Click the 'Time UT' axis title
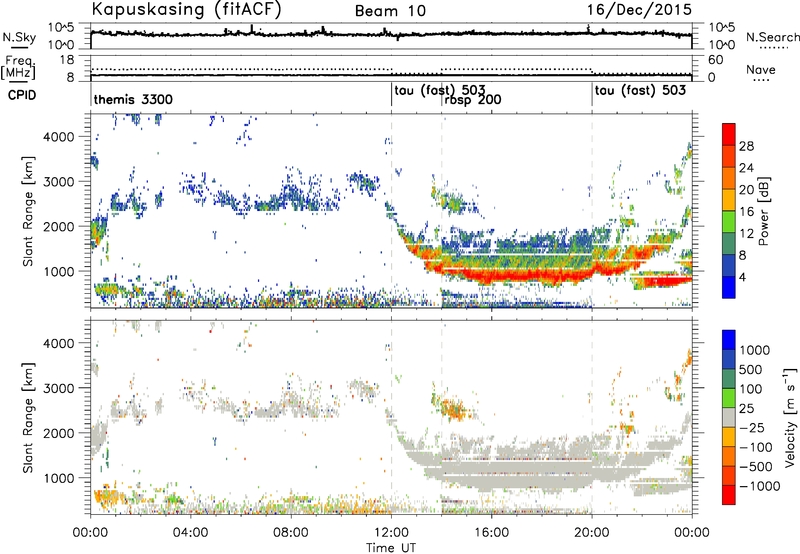This screenshot has width=800, height=554. coord(391,548)
